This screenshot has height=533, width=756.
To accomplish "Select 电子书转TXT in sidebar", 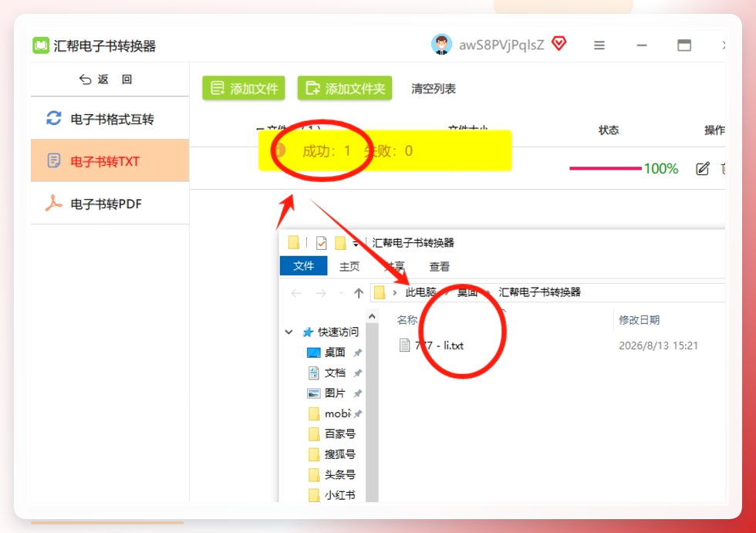I will point(110,160).
